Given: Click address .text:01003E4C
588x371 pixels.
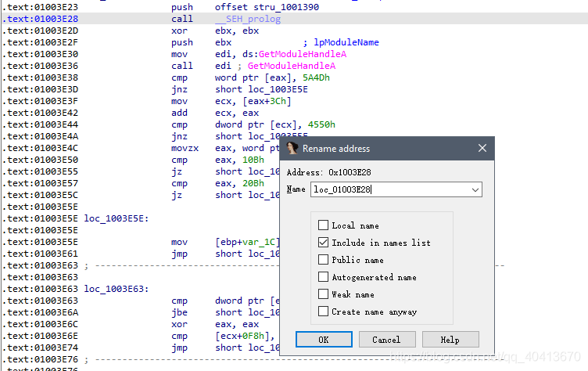Looking at the screenshot, I should tap(40, 148).
